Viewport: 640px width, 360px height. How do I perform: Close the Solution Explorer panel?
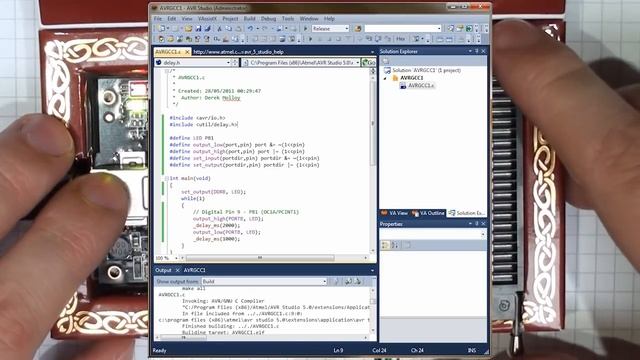[483, 51]
